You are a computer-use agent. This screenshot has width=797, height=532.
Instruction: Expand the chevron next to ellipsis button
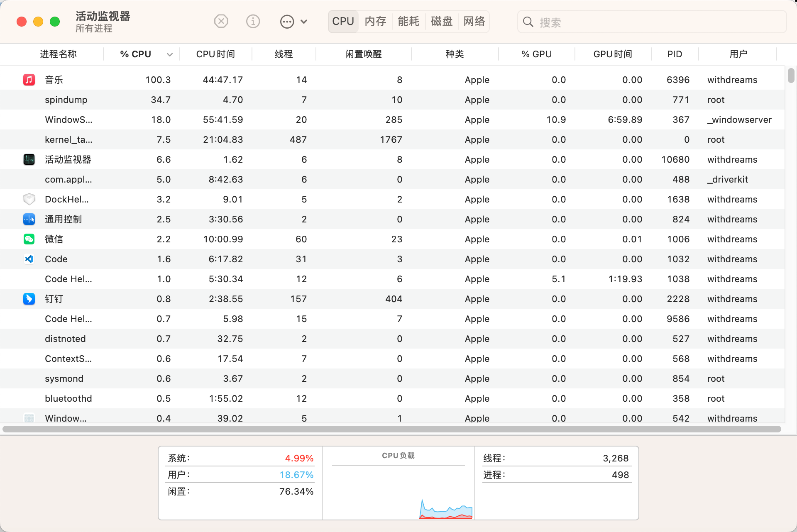[x=304, y=22]
